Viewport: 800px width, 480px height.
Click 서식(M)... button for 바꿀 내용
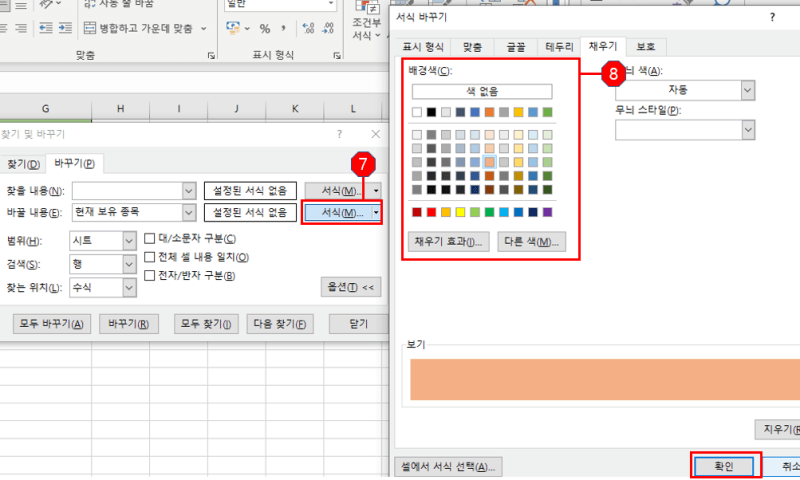pyautogui.click(x=338, y=212)
